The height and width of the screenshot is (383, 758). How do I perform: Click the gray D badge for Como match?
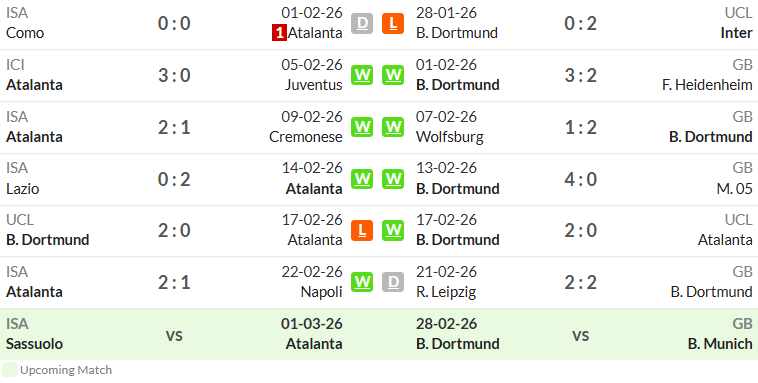pyautogui.click(x=362, y=23)
